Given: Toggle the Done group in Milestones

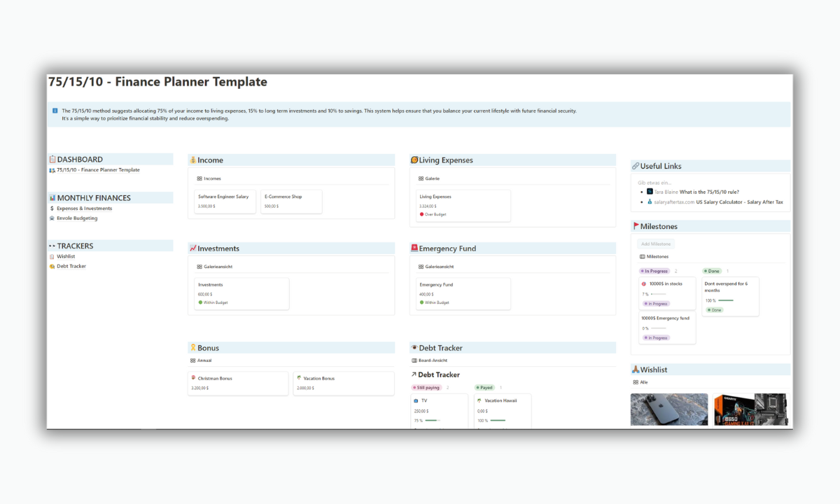Looking at the screenshot, I should tap(712, 271).
